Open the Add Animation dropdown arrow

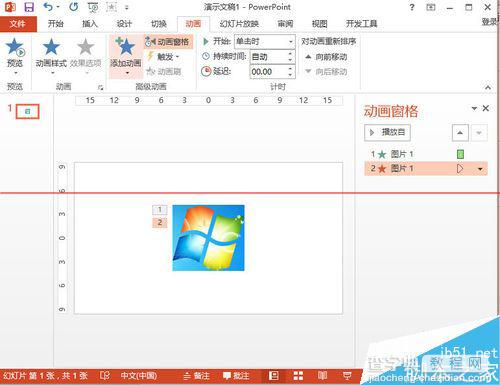tap(127, 72)
